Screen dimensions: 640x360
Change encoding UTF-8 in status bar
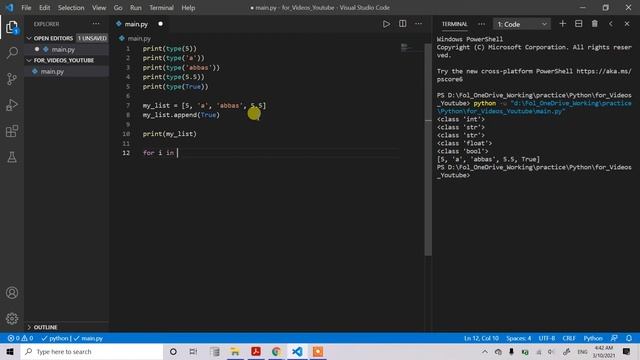pyautogui.click(x=547, y=338)
